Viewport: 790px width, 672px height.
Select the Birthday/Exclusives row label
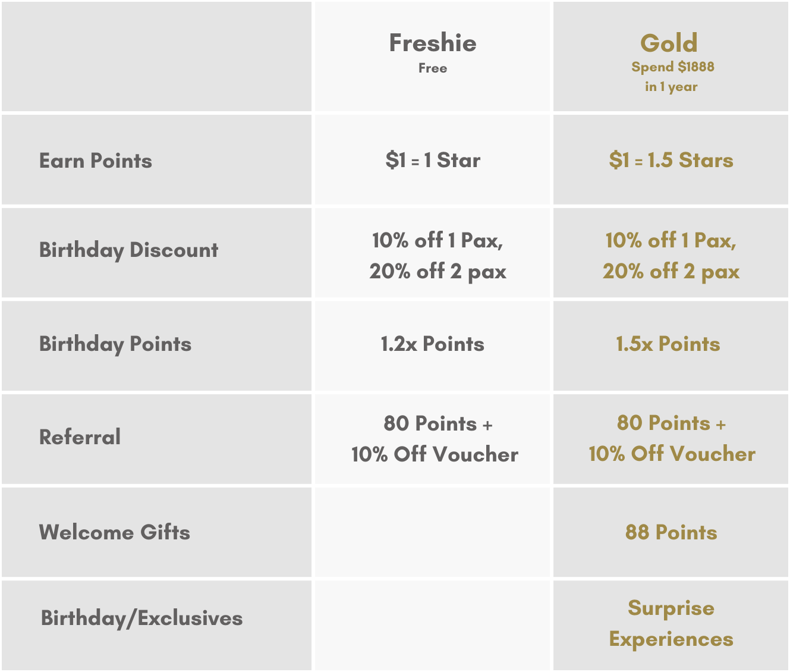click(142, 618)
